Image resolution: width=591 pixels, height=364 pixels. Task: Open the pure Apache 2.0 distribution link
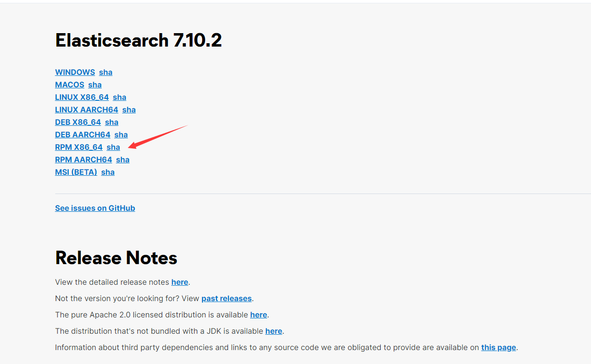(258, 315)
